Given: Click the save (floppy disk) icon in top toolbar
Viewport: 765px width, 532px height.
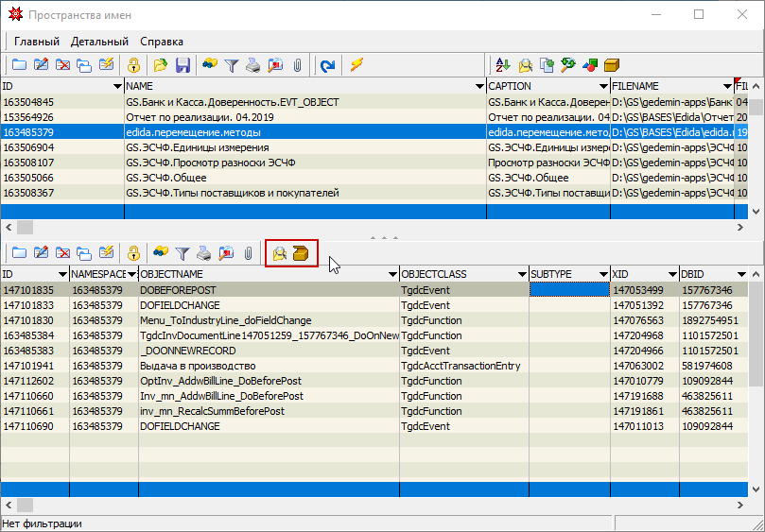Looking at the screenshot, I should 183,65.
